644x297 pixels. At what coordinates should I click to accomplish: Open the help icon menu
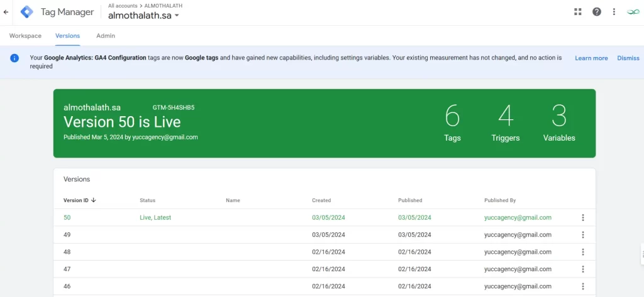(x=597, y=12)
